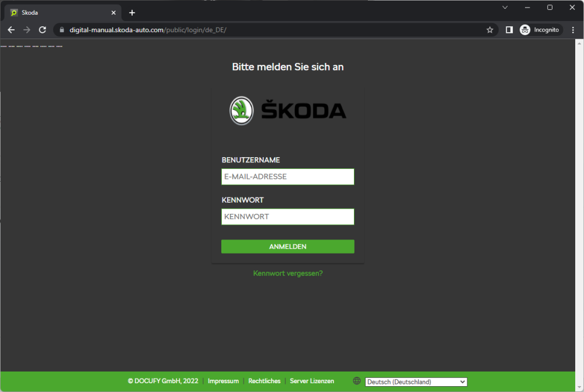Screen dimensions: 584x392
Task: Click the KENNWORT label above the password field
Action: coord(242,200)
